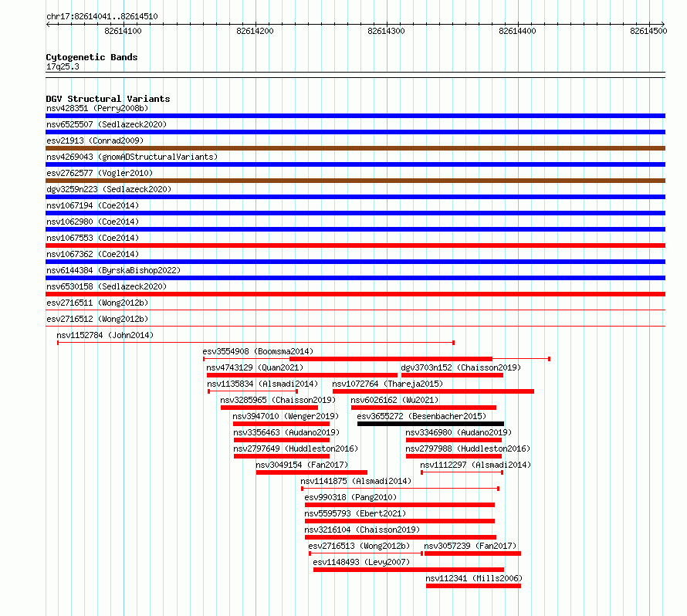Image resolution: width=687 pixels, height=616 pixels.
Task: Open esv2716512 (Wong2012b) variant label
Action: 97,319
